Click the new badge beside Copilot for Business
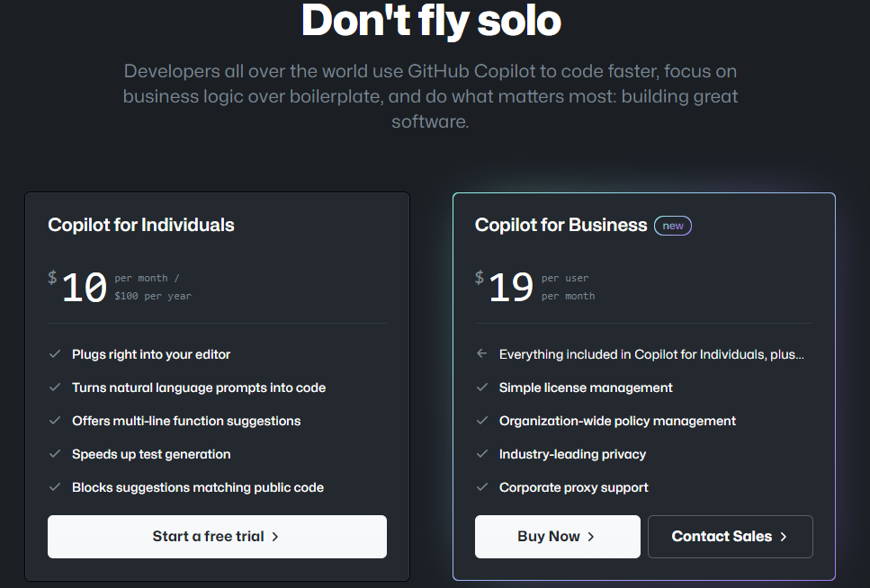 (673, 226)
